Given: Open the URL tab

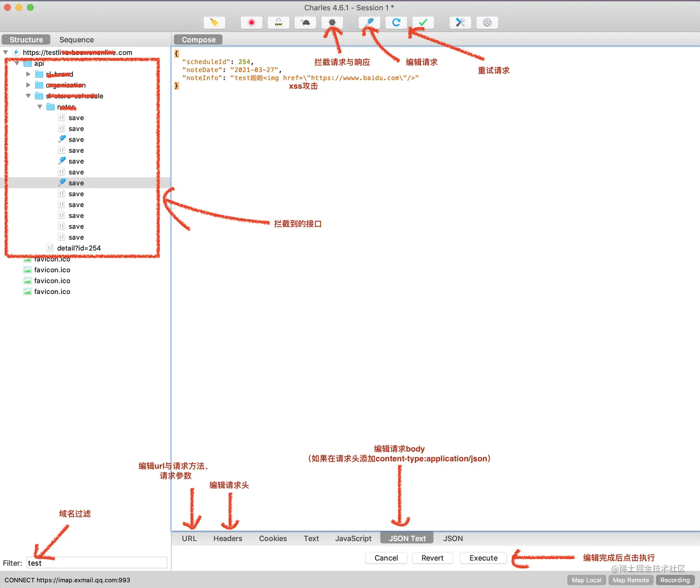Looking at the screenshot, I should 189,538.
